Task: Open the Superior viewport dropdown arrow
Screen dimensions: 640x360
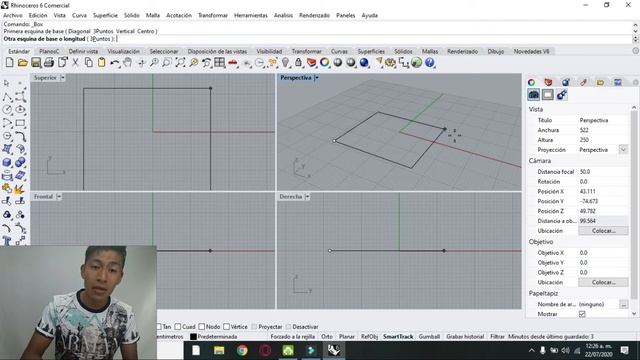Action: [x=62, y=78]
